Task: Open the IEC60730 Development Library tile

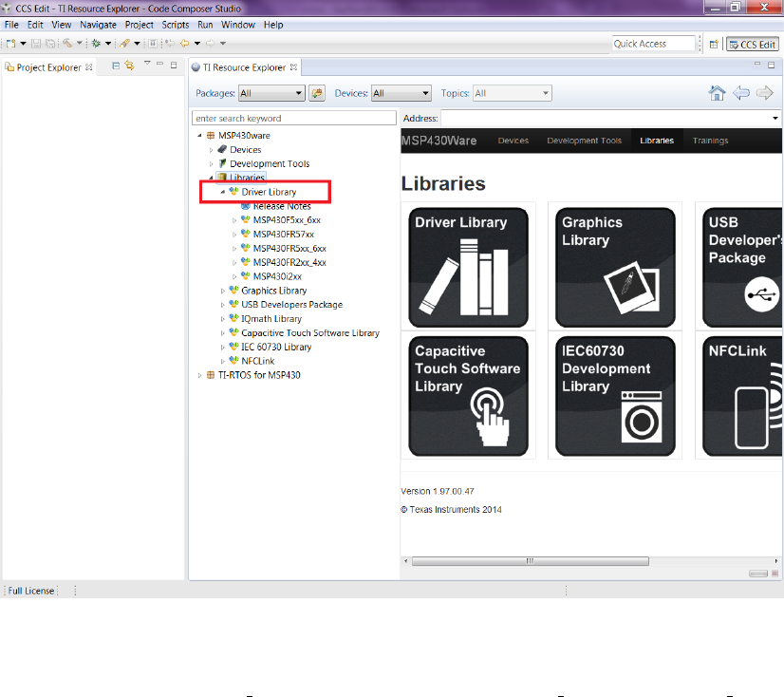Action: point(615,396)
